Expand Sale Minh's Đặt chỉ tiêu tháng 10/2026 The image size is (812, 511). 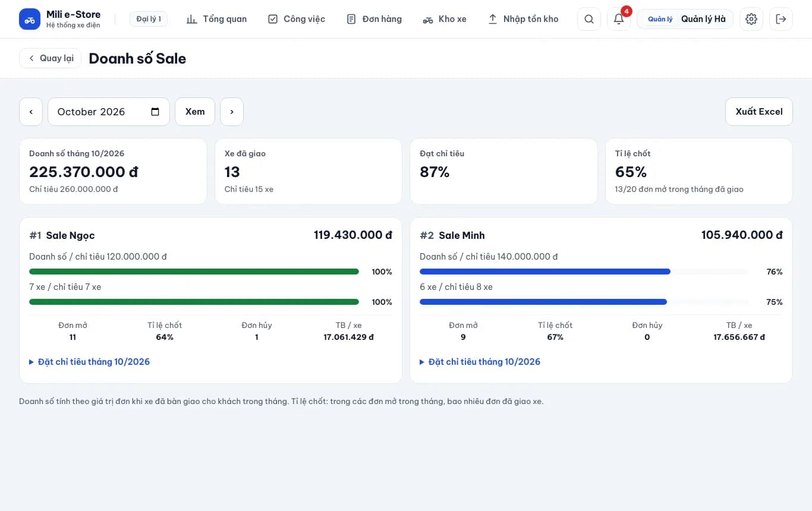(x=480, y=362)
